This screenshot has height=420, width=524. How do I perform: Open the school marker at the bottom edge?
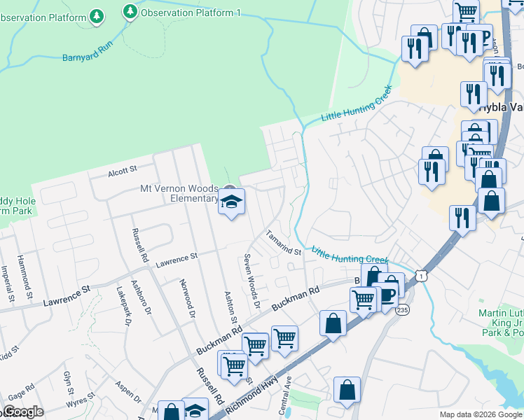195,409
